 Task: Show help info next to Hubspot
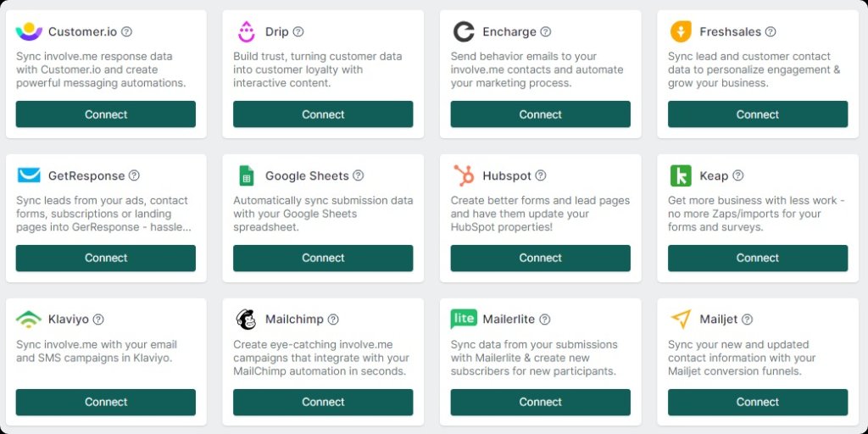(x=540, y=175)
